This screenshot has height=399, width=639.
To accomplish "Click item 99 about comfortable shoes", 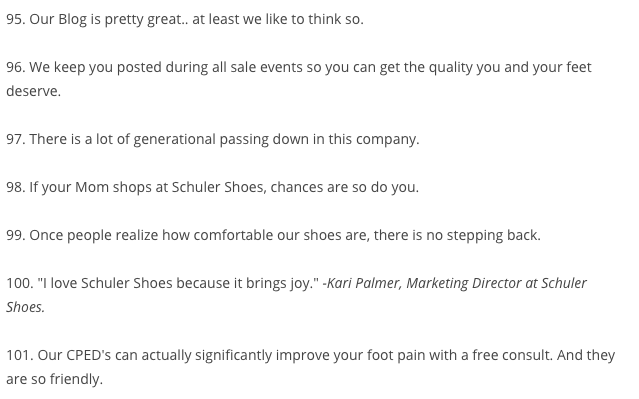I will coord(273,236).
